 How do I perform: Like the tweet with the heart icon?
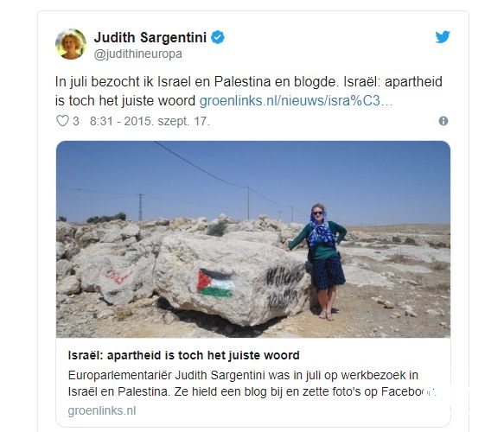point(62,121)
